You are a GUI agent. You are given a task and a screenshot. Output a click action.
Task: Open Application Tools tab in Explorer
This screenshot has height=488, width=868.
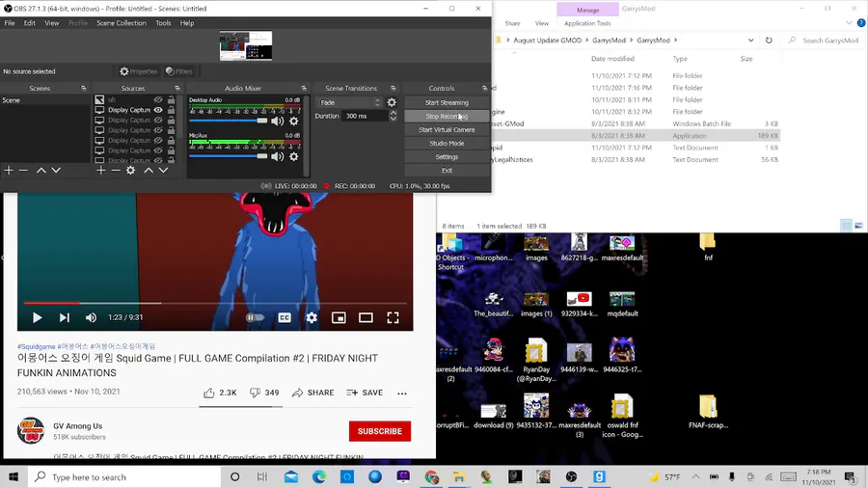click(587, 23)
